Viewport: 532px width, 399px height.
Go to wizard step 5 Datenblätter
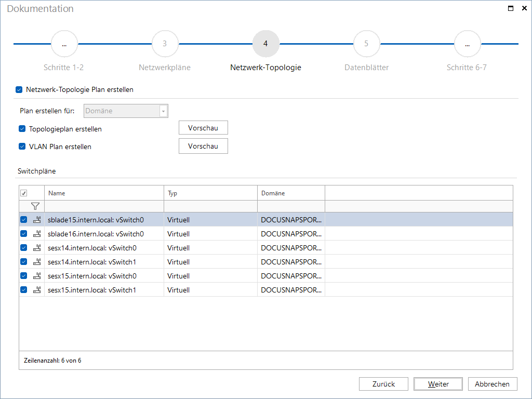[366, 44]
